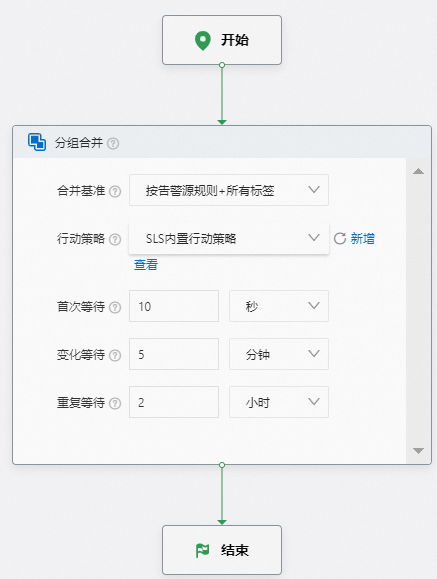Open the help icon beside 首次等待

point(115,307)
